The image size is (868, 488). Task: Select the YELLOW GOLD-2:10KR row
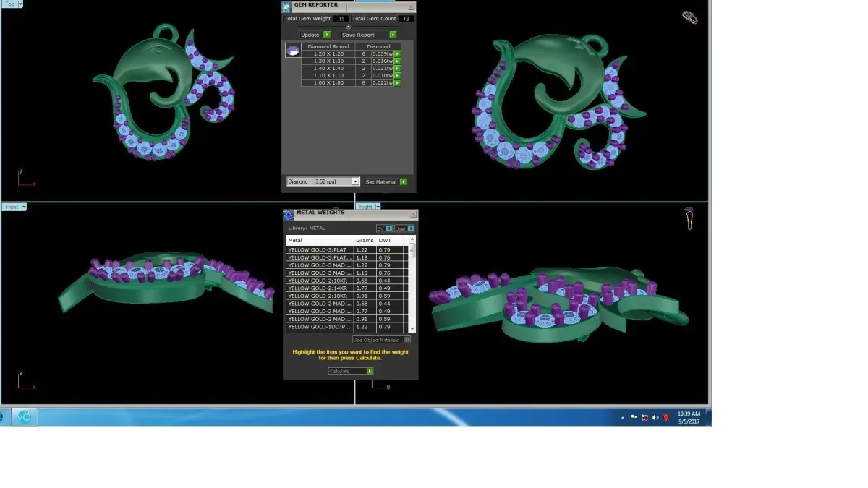(346, 281)
